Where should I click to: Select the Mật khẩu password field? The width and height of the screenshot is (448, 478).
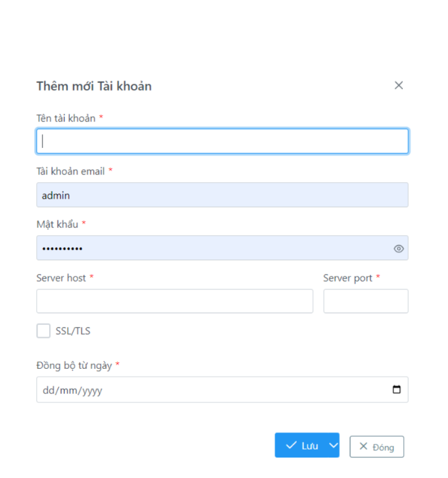(213, 248)
